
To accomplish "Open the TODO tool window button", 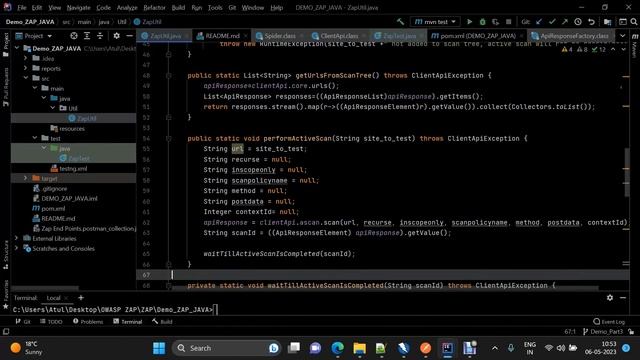I will click(x=51, y=322).
